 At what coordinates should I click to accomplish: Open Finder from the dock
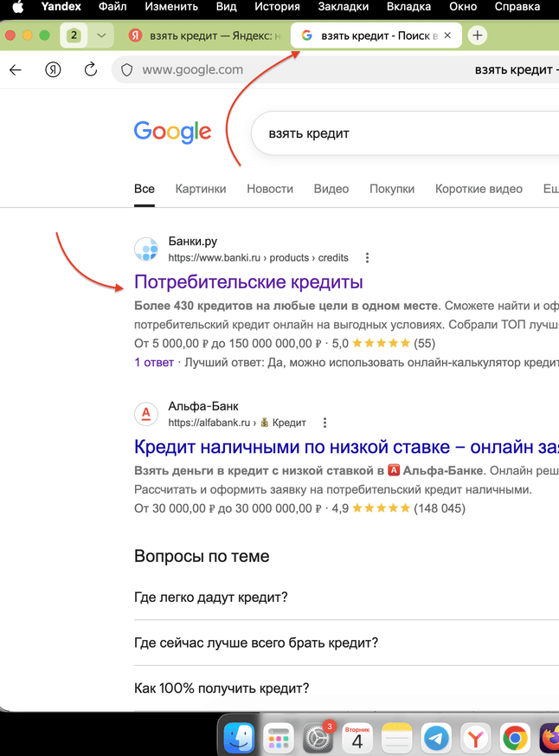click(x=239, y=738)
